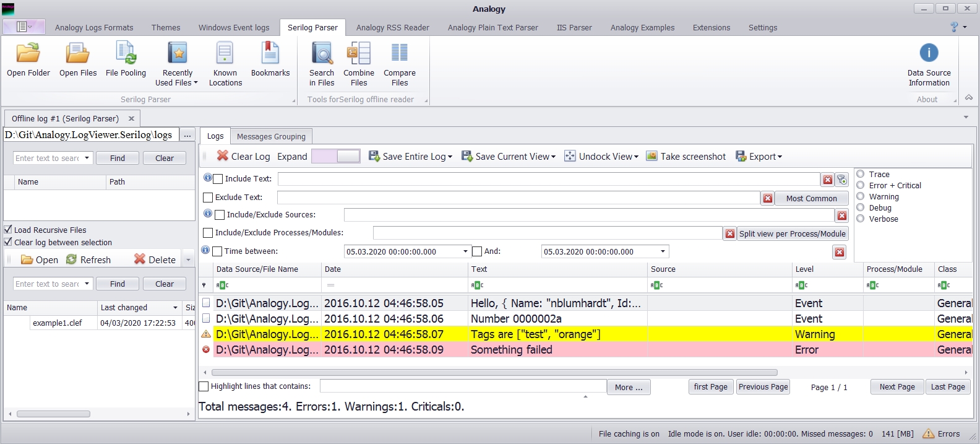980x444 pixels.
Task: Click the Most Common button
Action: click(x=812, y=198)
